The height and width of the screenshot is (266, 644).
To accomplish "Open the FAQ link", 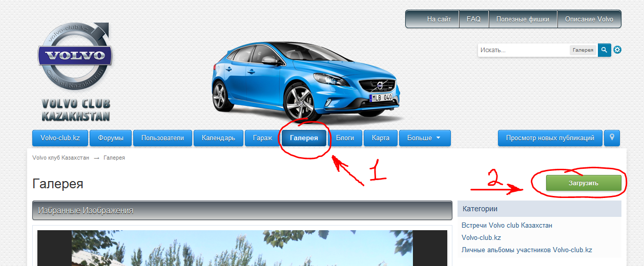I will (473, 19).
